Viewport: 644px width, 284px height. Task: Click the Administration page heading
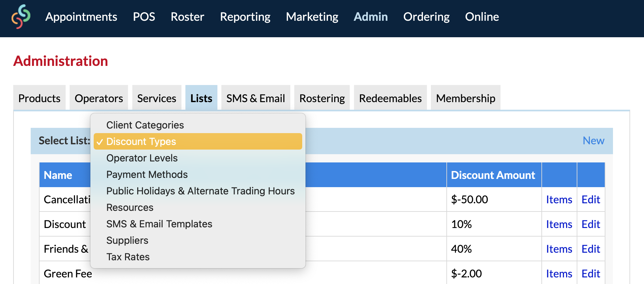[61, 61]
